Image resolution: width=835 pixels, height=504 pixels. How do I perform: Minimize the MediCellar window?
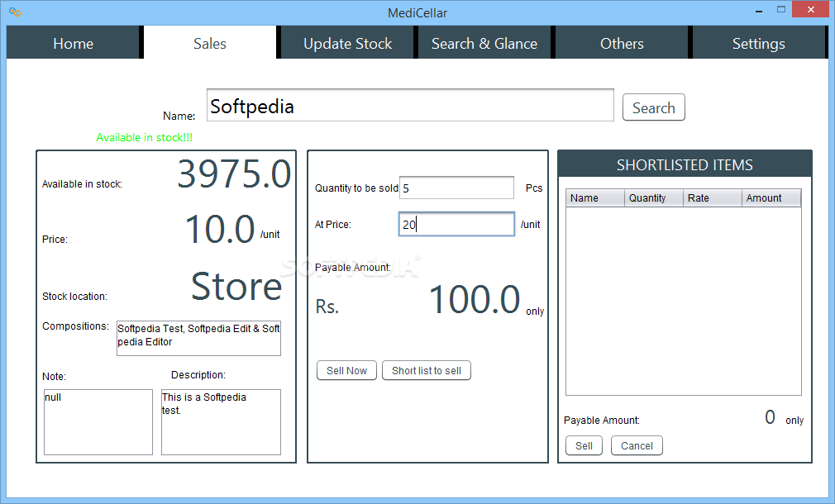pos(759,10)
